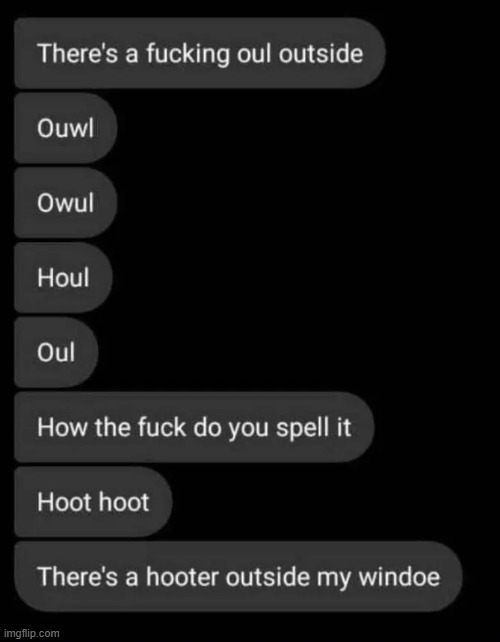Open the imgflip.com watermark link

point(30,633)
